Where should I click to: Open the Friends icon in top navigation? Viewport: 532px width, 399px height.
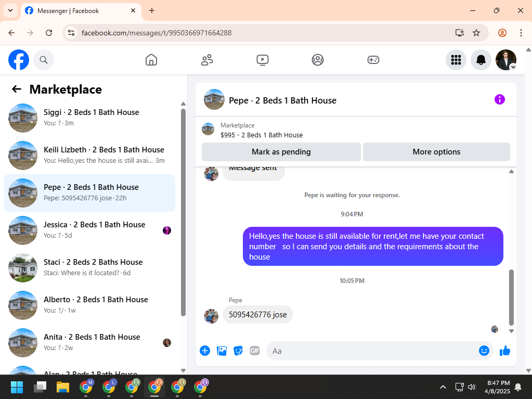pyautogui.click(x=206, y=60)
